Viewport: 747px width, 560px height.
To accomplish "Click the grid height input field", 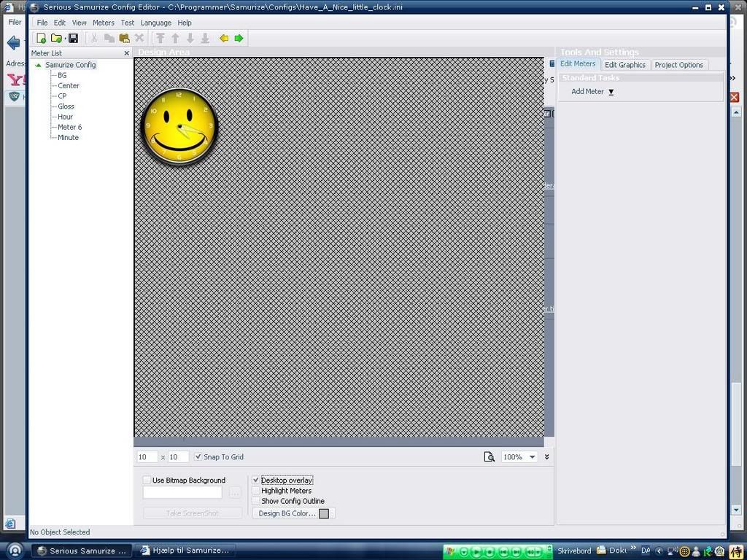I will [x=179, y=456].
